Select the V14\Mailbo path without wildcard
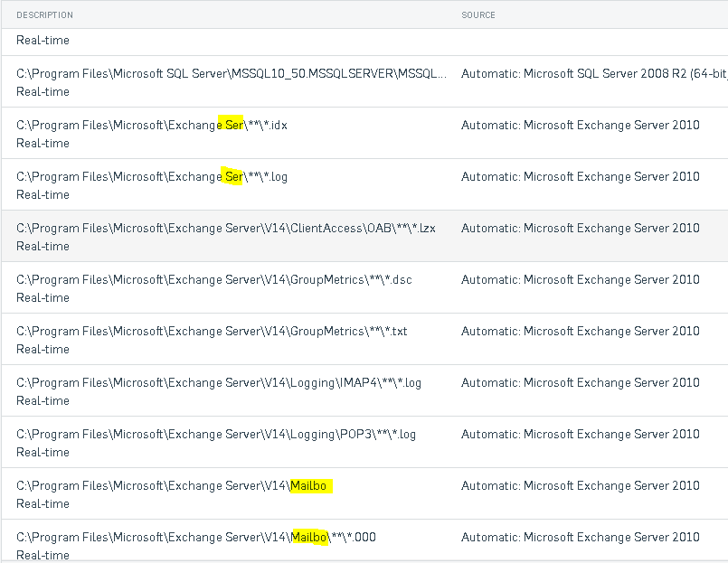This screenshot has width=728, height=563. coord(171,486)
